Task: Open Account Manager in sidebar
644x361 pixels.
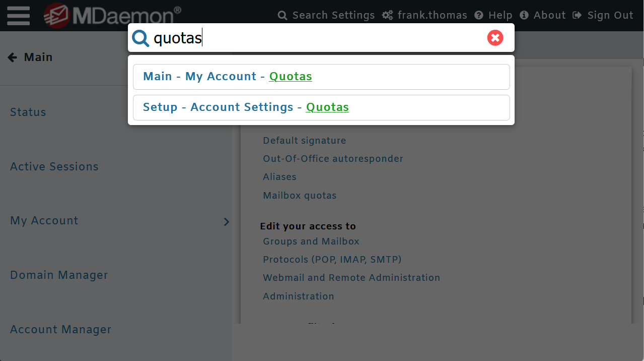Action: coord(60,330)
